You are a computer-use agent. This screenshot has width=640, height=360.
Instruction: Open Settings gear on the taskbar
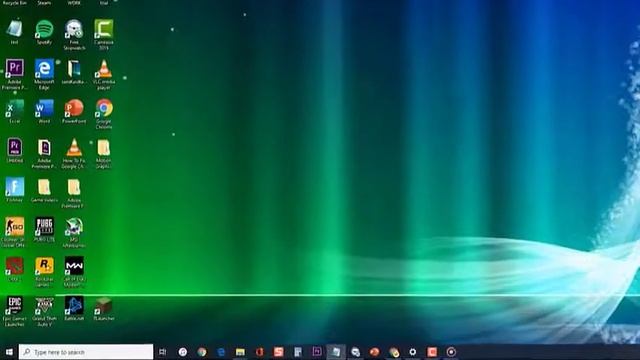click(413, 352)
